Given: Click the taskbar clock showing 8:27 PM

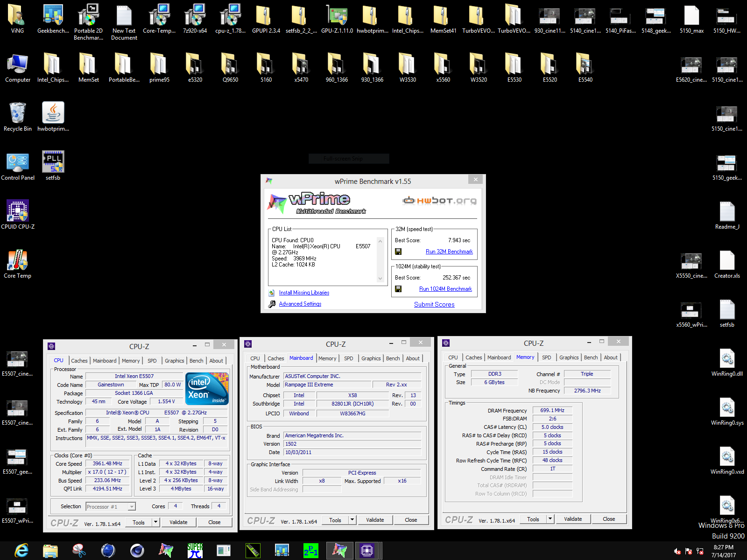Looking at the screenshot, I should [x=723, y=551].
